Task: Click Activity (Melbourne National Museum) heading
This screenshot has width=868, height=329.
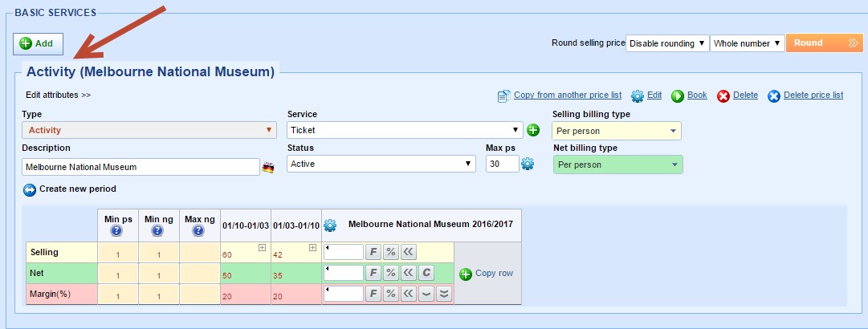Action: click(x=151, y=72)
